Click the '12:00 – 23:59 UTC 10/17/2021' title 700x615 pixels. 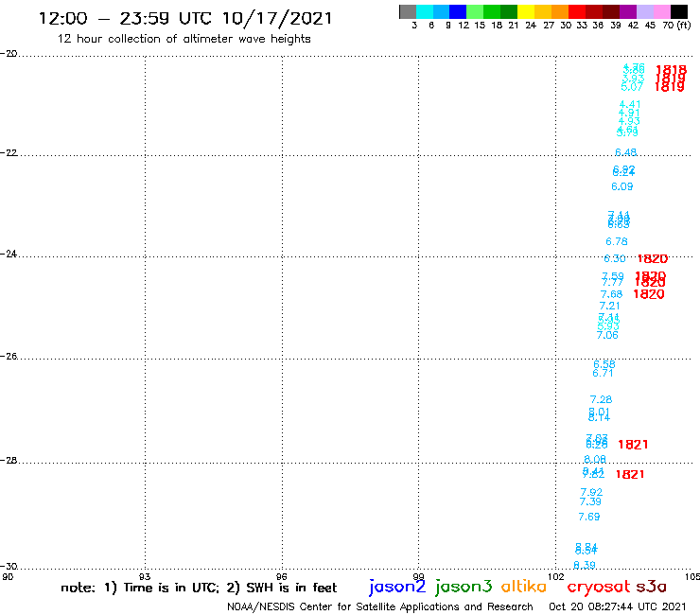(185, 18)
